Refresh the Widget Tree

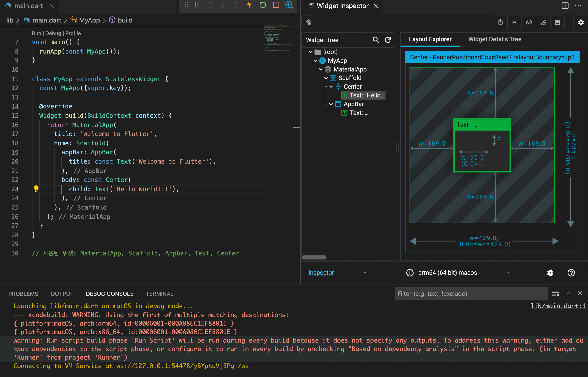[388, 40]
